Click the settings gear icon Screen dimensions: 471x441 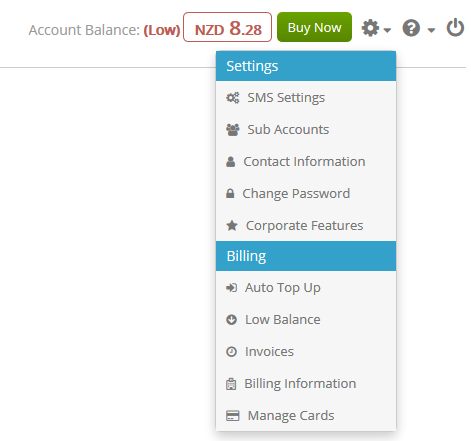pyautogui.click(x=370, y=28)
